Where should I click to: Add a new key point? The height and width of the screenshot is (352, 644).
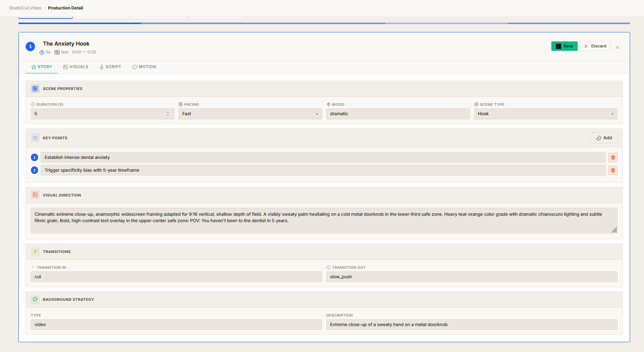click(x=604, y=138)
